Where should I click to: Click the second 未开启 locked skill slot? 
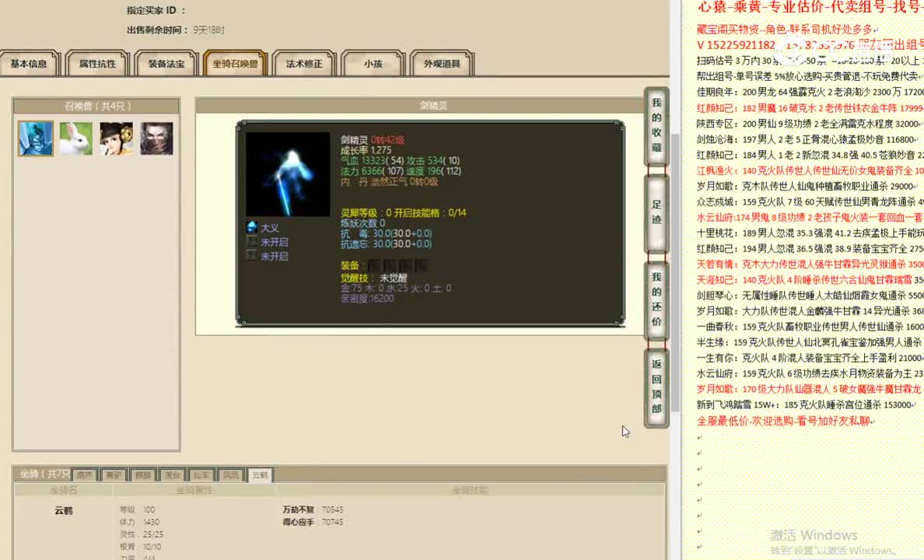click(252, 256)
